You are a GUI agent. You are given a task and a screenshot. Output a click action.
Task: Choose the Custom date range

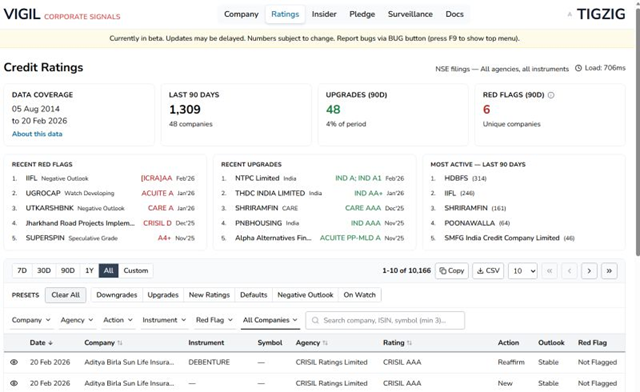click(x=136, y=271)
